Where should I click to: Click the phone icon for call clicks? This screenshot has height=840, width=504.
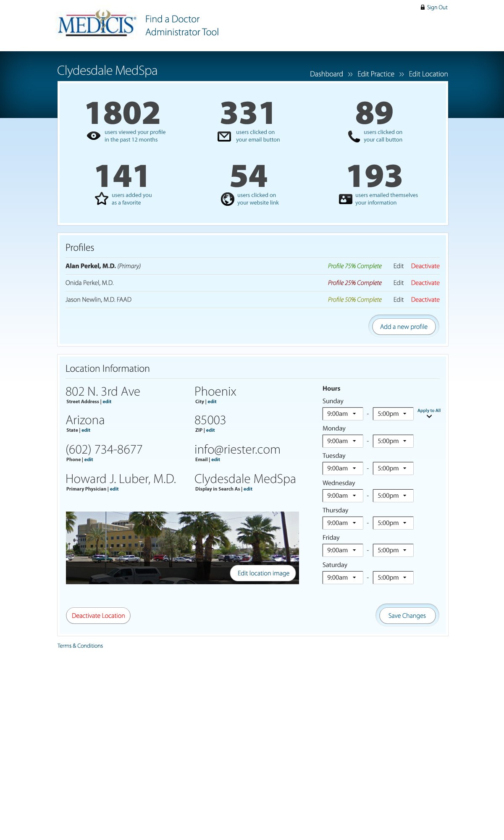354,136
